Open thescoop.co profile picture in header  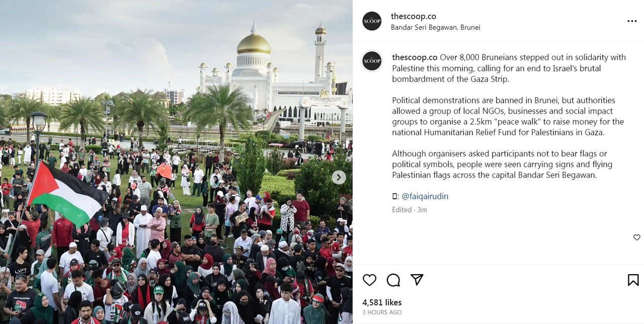pyautogui.click(x=372, y=21)
